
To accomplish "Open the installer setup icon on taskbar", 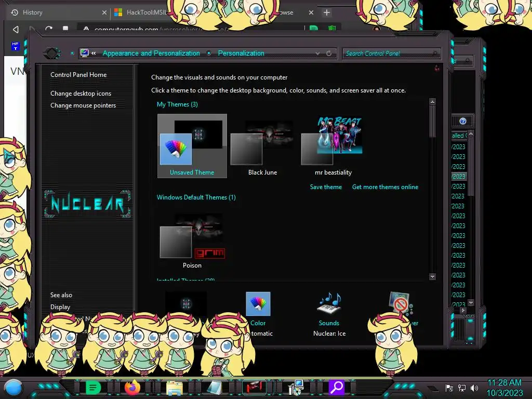I will (x=296, y=388).
